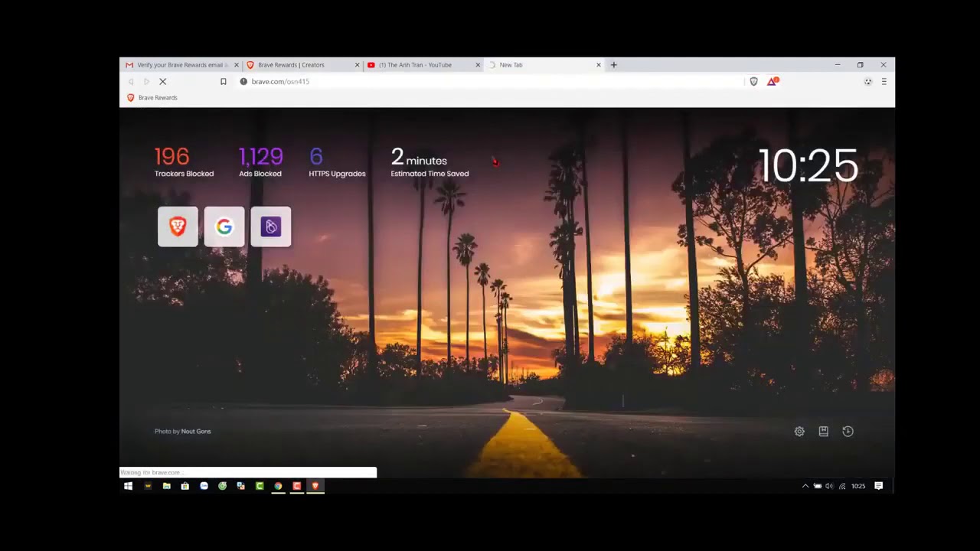Open bookmarks icon at bottom right of page
Image resolution: width=980 pixels, height=551 pixels.
click(824, 432)
